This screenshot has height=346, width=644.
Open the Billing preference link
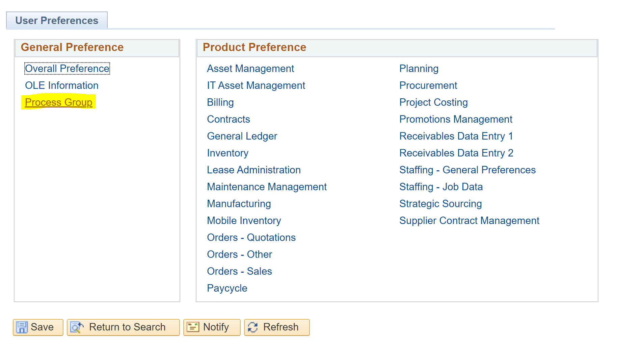[x=220, y=102]
